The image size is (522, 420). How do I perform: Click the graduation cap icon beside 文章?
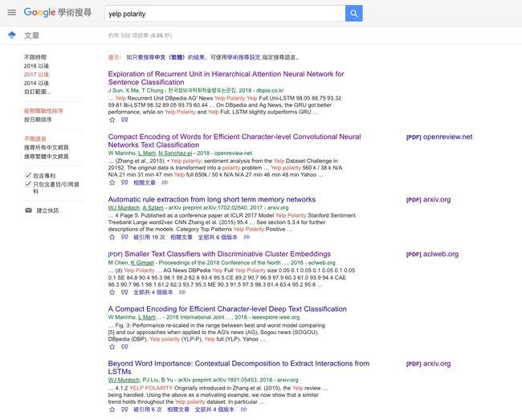[x=12, y=35]
